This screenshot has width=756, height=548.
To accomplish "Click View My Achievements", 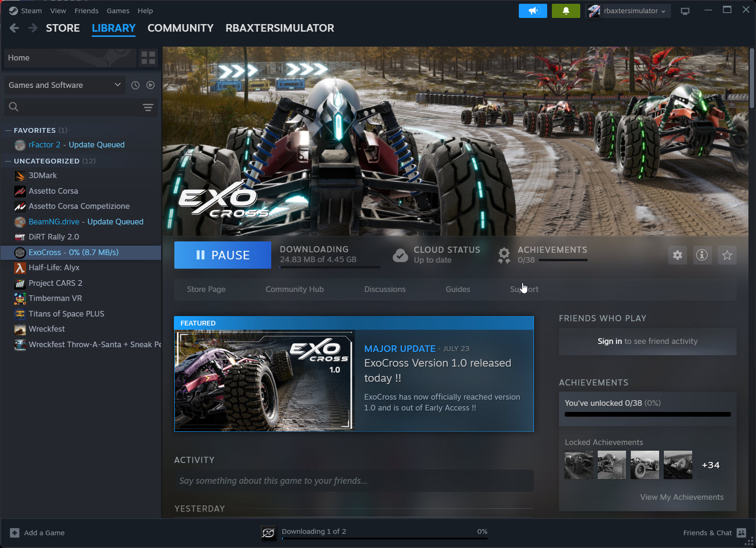I will click(682, 497).
